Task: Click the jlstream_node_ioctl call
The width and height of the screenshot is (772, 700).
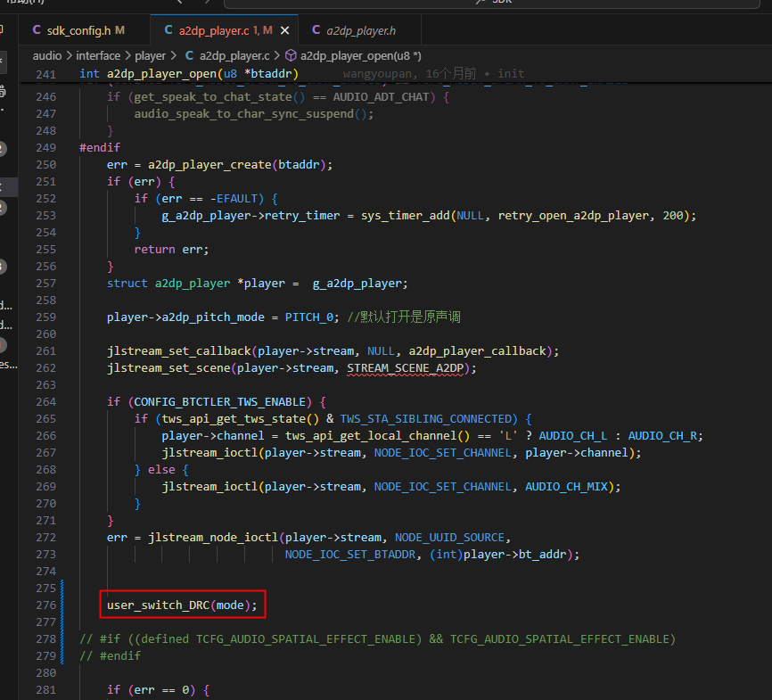Action: click(x=213, y=538)
